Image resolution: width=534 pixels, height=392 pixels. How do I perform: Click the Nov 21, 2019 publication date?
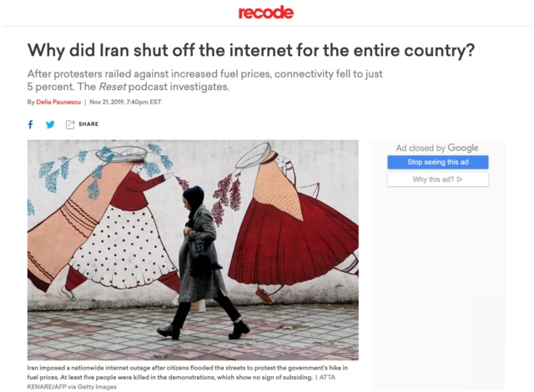pyautogui.click(x=107, y=102)
